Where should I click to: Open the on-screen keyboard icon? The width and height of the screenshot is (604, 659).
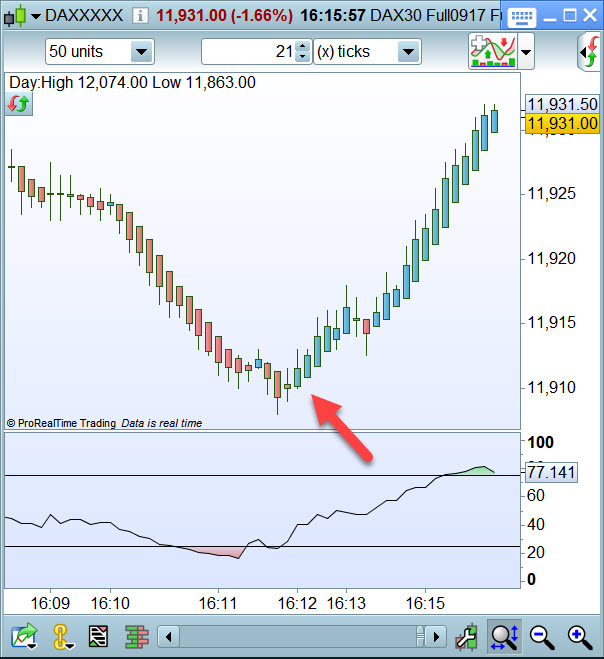tap(521, 17)
